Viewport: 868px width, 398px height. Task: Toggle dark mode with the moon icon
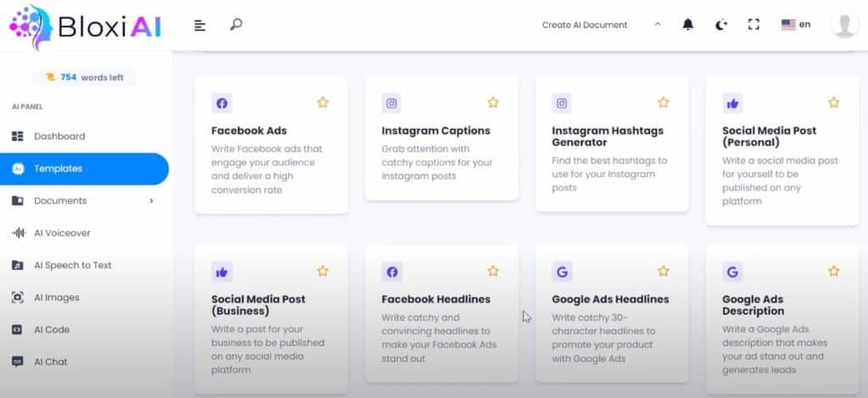721,25
